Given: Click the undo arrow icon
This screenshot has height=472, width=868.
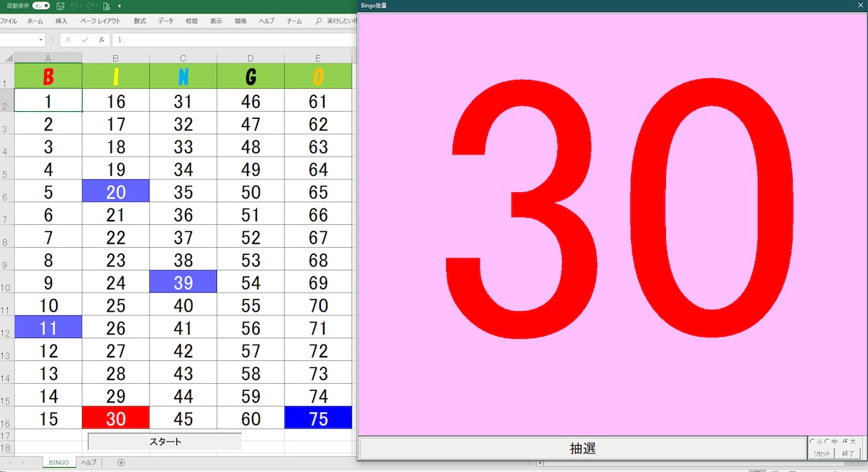Looking at the screenshot, I should [74, 6].
